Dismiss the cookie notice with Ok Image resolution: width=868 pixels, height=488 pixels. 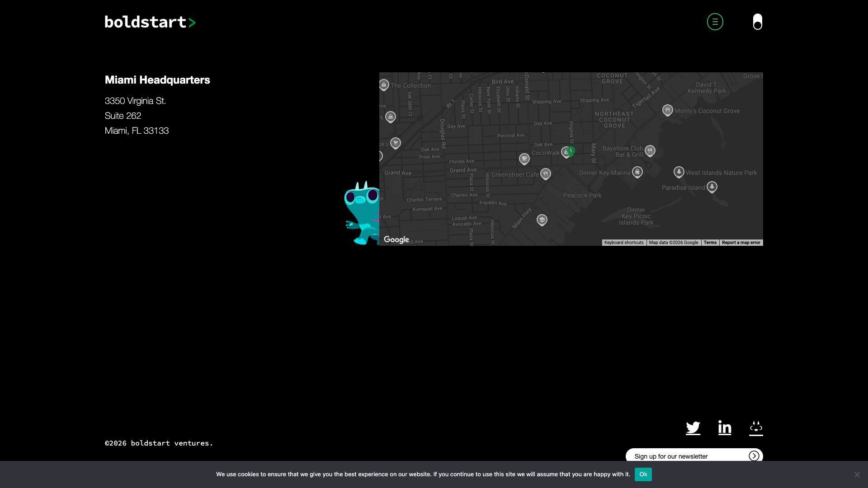[x=643, y=474]
